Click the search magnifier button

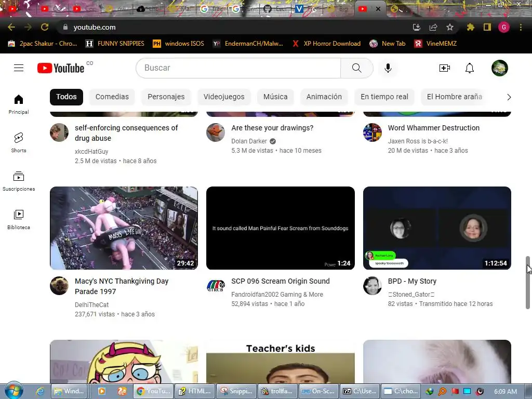356,68
